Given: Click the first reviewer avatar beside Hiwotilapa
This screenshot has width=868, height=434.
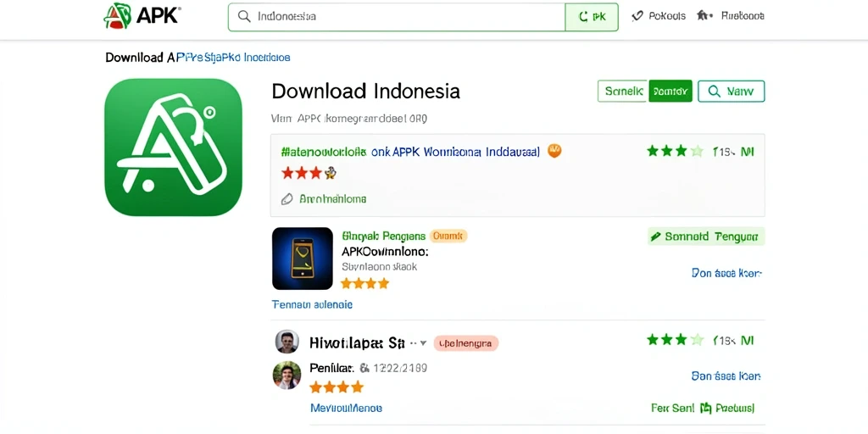Looking at the screenshot, I should point(287,342).
